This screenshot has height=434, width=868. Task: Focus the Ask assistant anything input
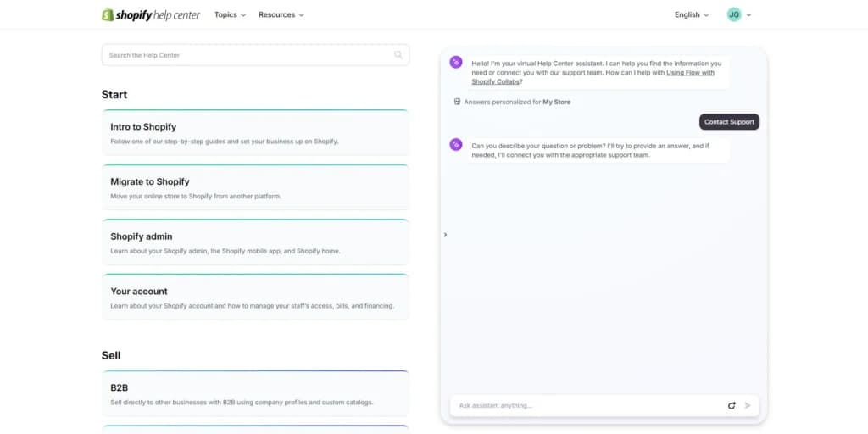(590, 406)
